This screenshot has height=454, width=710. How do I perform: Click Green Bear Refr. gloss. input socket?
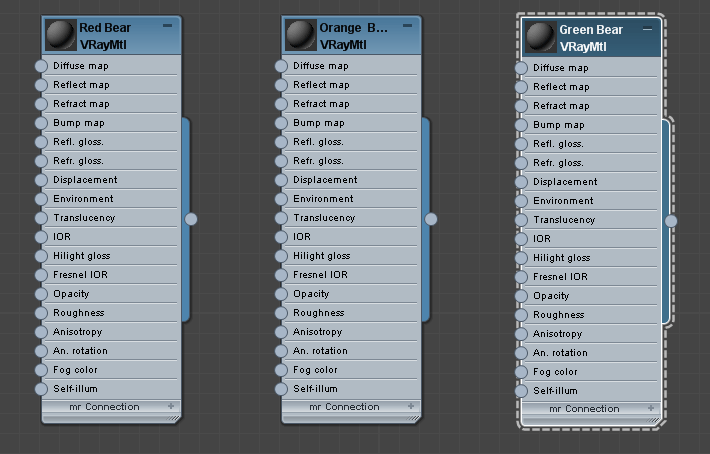coord(521,163)
